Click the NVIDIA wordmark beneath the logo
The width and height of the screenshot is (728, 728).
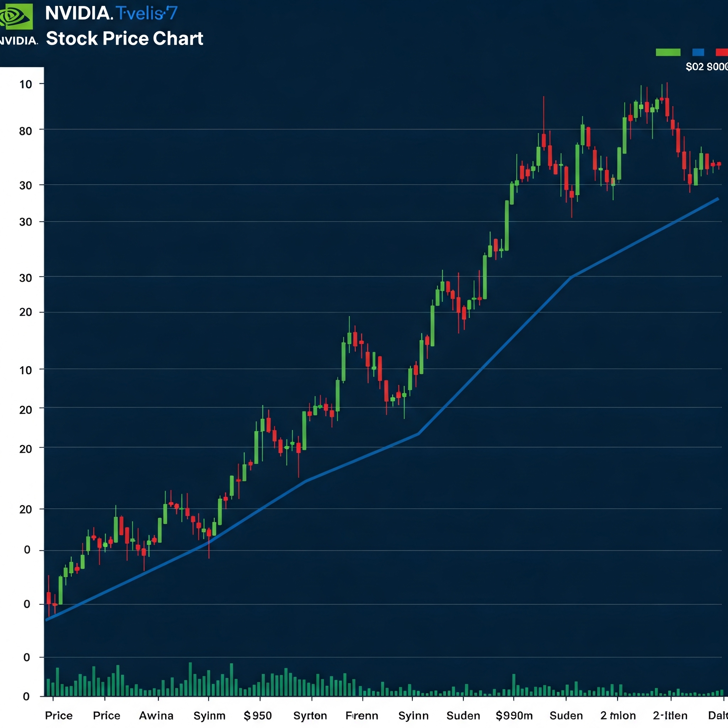point(19,41)
